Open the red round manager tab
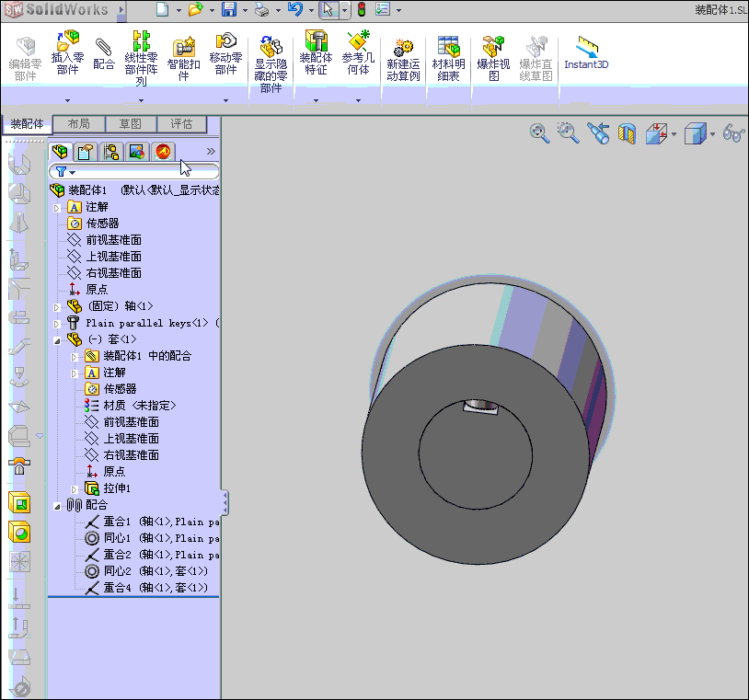This screenshot has width=749, height=700. click(163, 152)
